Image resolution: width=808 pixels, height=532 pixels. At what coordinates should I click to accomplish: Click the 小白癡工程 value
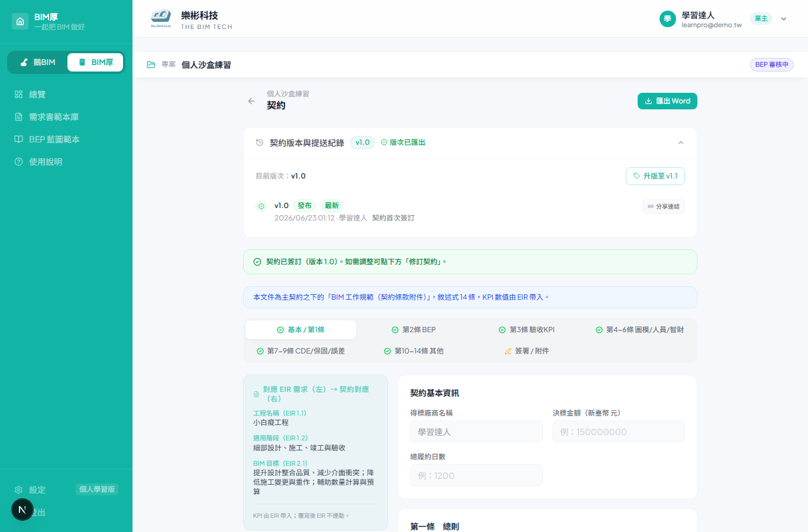[x=271, y=423]
